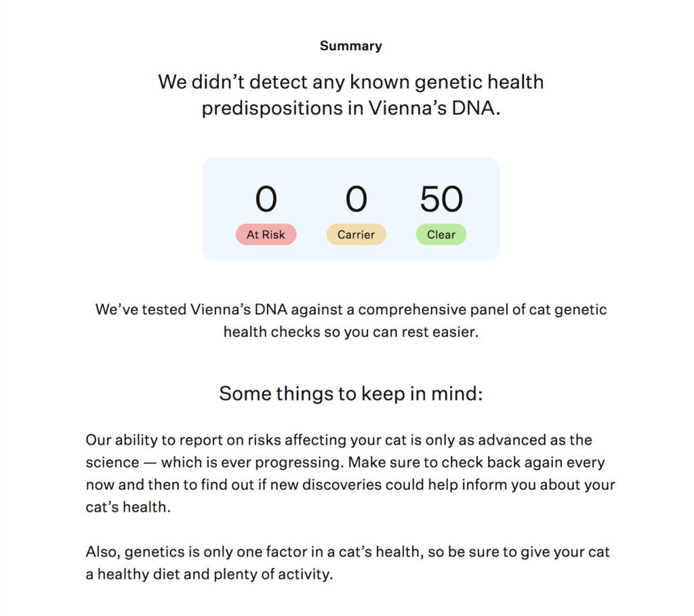This screenshot has width=694, height=616.
Task: Click the 'predispositions in Vienna's DNA' headline line
Action: click(351, 108)
